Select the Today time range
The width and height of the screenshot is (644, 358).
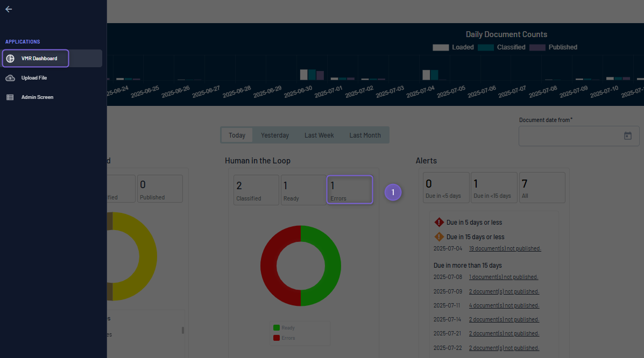(237, 135)
